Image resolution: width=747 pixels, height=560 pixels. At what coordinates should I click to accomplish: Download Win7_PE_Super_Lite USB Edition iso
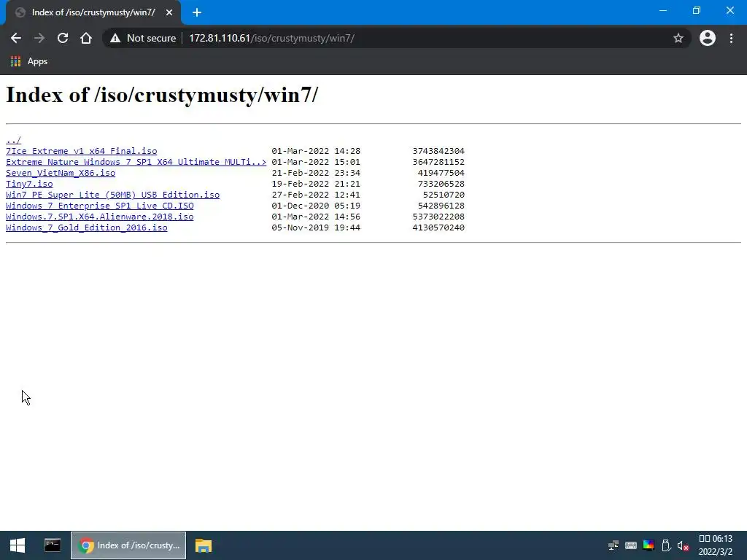[112, 195]
